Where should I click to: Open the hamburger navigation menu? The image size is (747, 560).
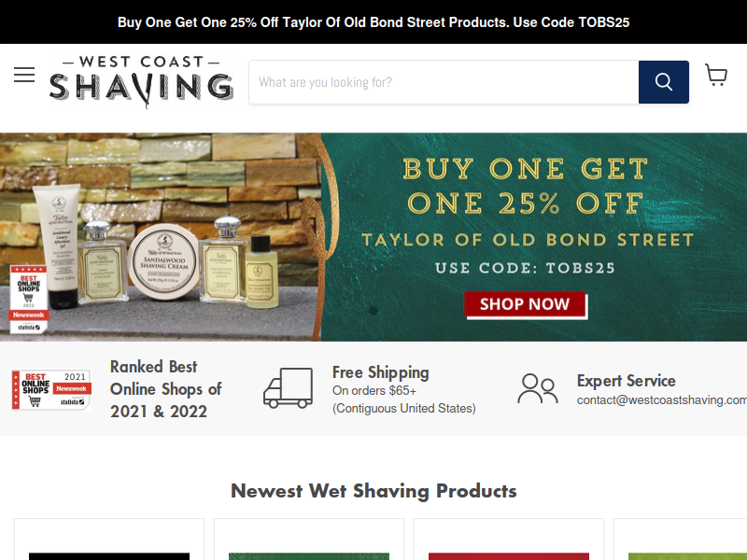(x=24, y=75)
